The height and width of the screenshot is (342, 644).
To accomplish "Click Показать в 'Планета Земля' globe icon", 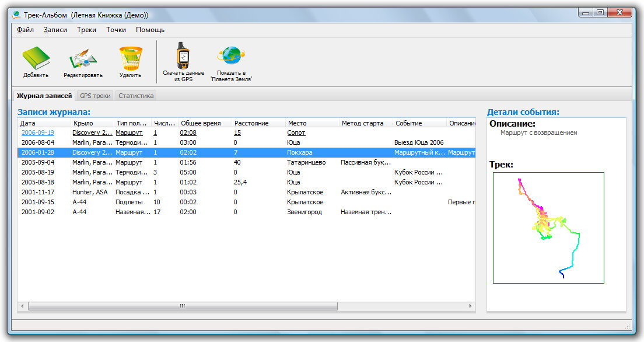I will 231,57.
